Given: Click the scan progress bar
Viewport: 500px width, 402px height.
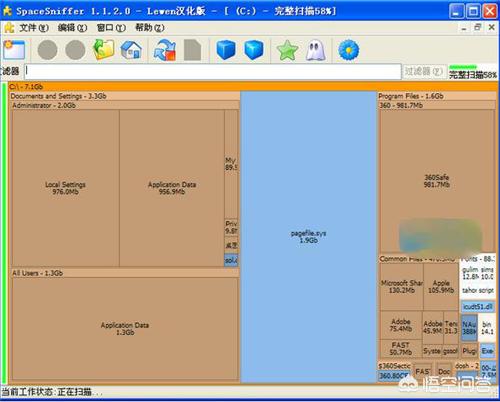Looking at the screenshot, I should click(463, 67).
